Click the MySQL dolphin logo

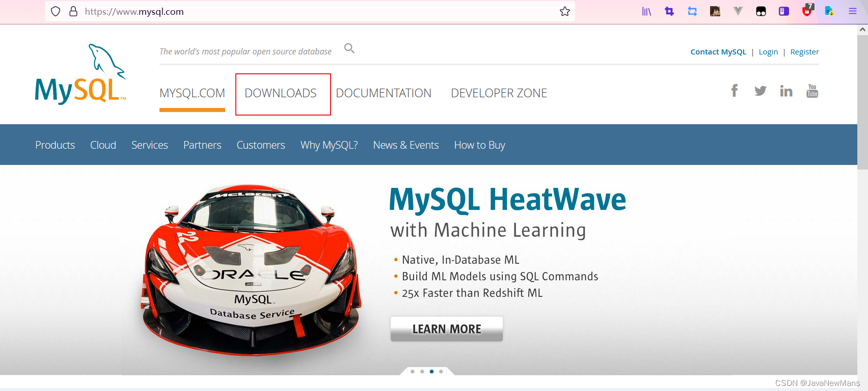pos(80,74)
